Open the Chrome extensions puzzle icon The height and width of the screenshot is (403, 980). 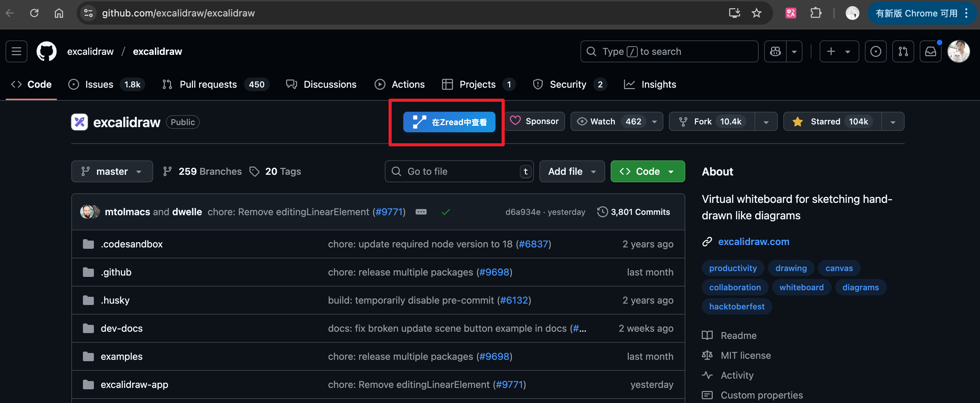click(815, 13)
